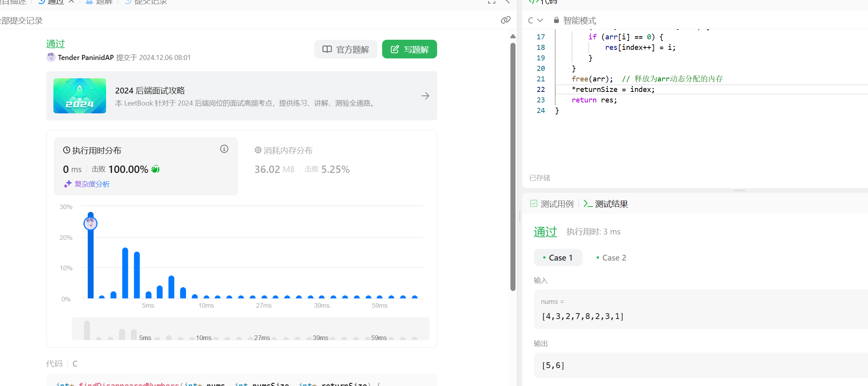Click the 2024 LeetBook cover thumbnail
The height and width of the screenshot is (386, 868).
[80, 96]
